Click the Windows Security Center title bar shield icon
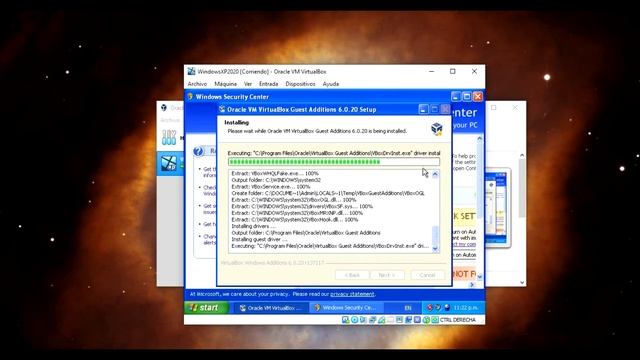Viewport: 640px width, 360px height. [190, 96]
